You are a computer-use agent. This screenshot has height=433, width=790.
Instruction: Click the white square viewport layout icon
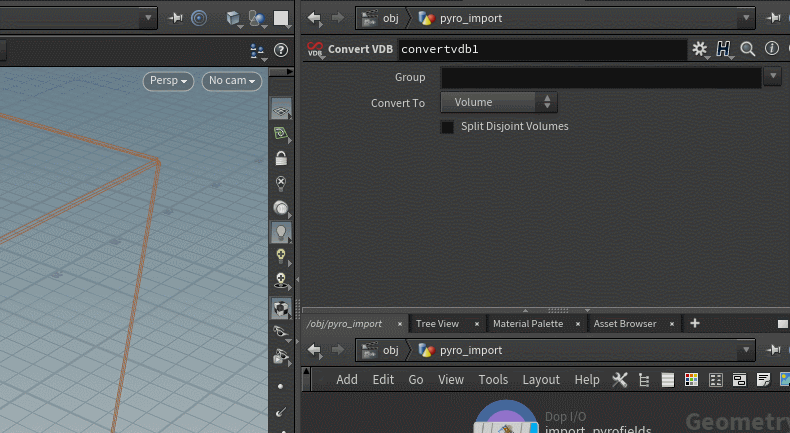point(281,18)
